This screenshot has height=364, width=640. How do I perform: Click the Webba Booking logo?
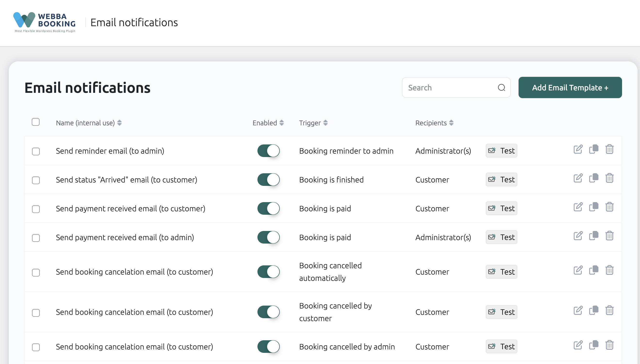(x=45, y=22)
